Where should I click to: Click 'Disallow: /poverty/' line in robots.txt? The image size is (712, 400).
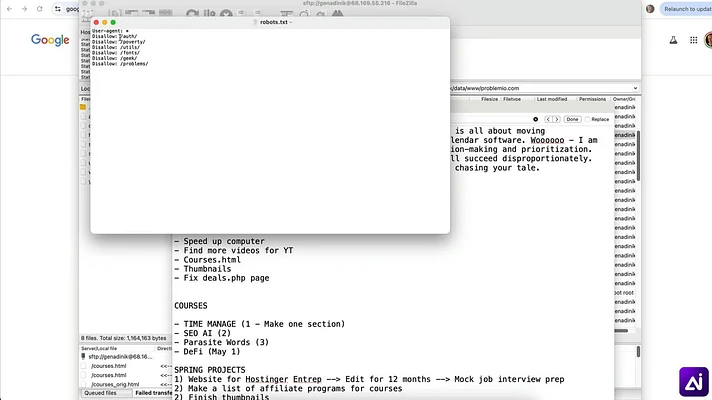[119, 42]
